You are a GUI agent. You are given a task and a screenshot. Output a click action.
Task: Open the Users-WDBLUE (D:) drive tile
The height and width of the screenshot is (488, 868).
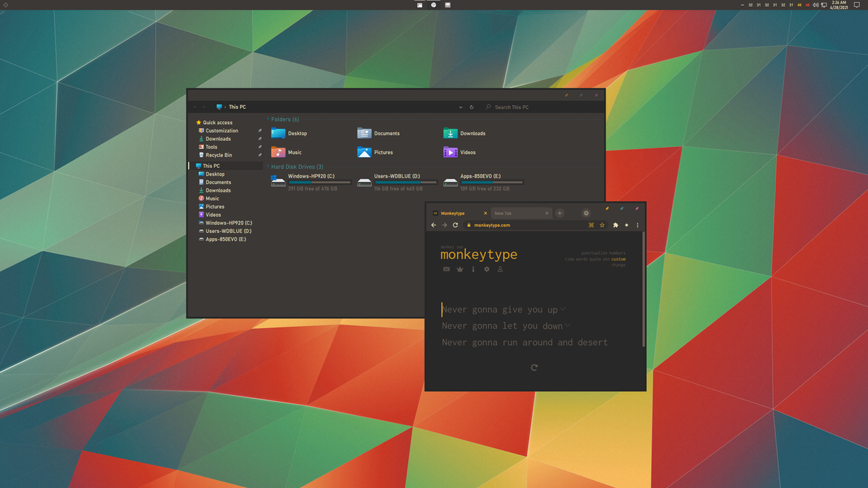click(397, 182)
